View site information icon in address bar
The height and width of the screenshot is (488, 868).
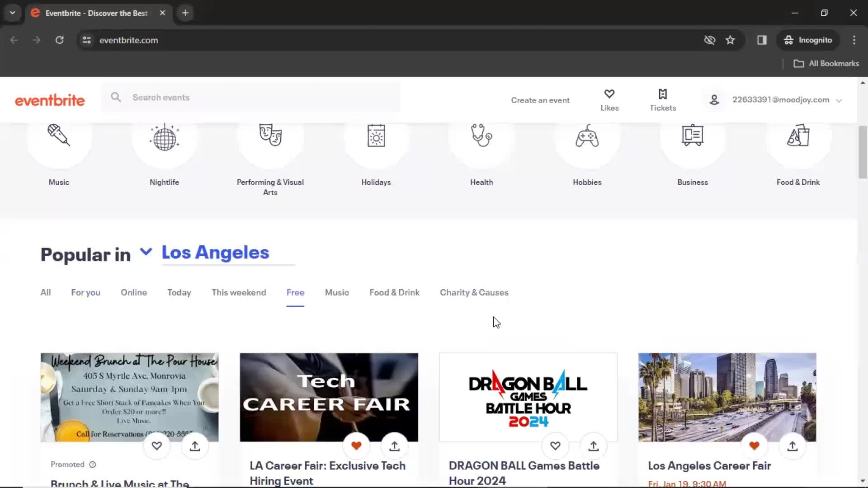(87, 40)
